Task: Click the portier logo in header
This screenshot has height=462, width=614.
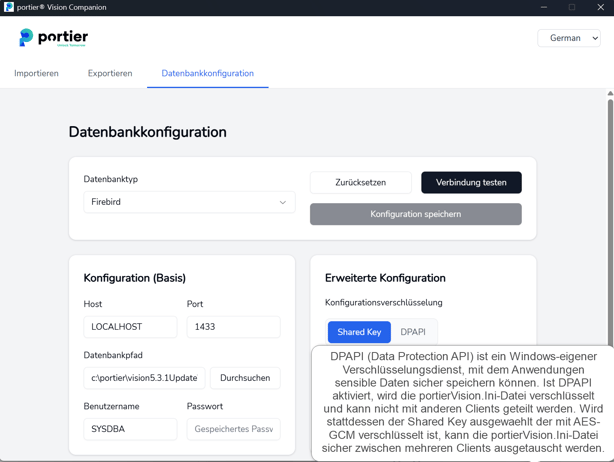Action: tap(54, 38)
